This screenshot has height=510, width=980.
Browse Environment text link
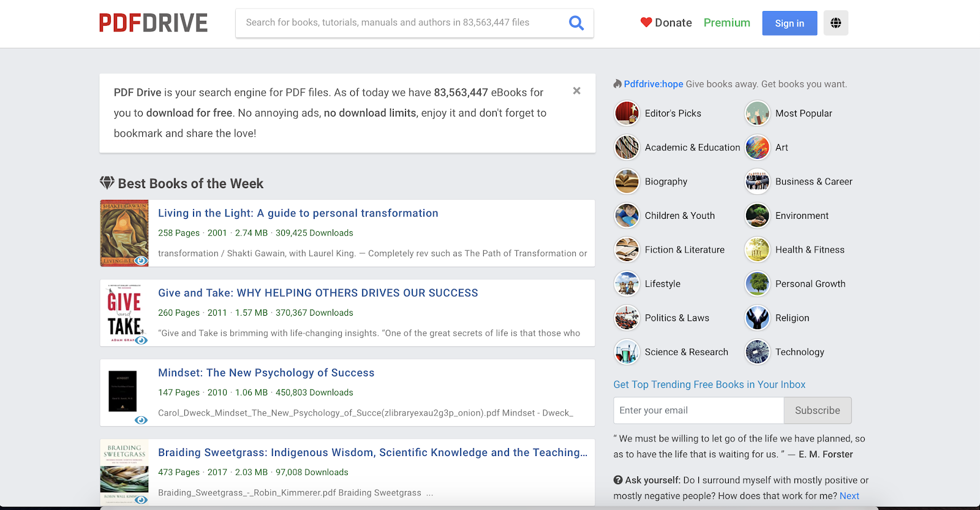pos(802,216)
